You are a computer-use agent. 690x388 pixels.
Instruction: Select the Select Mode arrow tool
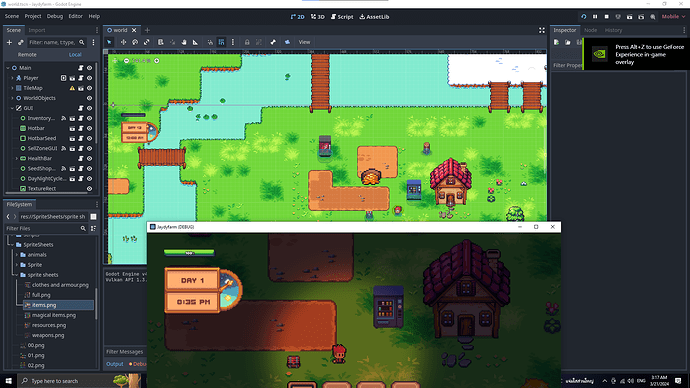click(x=109, y=42)
